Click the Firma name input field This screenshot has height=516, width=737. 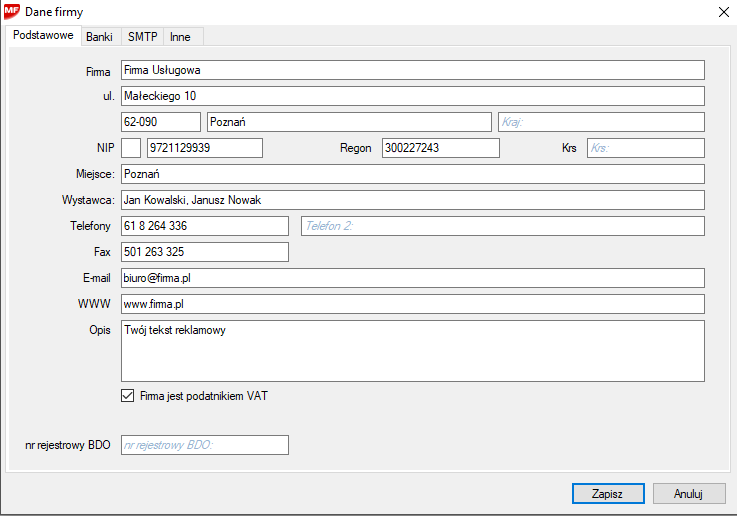[x=412, y=70]
